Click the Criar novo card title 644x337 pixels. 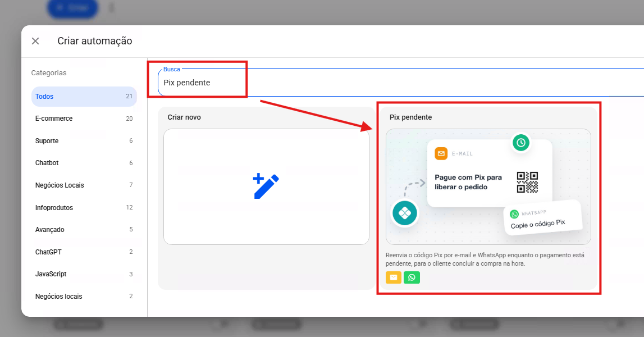[184, 117]
